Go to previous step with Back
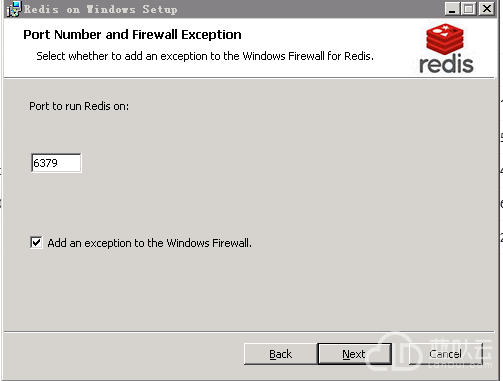The width and height of the screenshot is (503, 381). [x=280, y=354]
